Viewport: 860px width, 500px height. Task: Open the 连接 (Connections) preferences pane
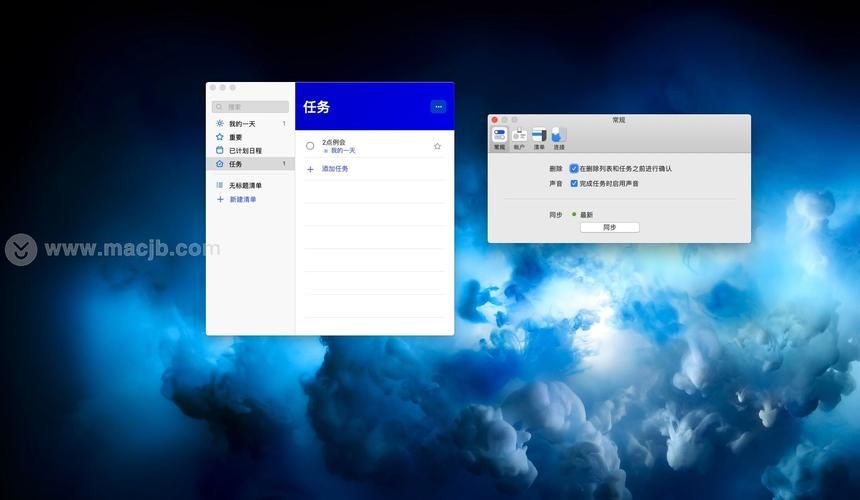point(559,139)
